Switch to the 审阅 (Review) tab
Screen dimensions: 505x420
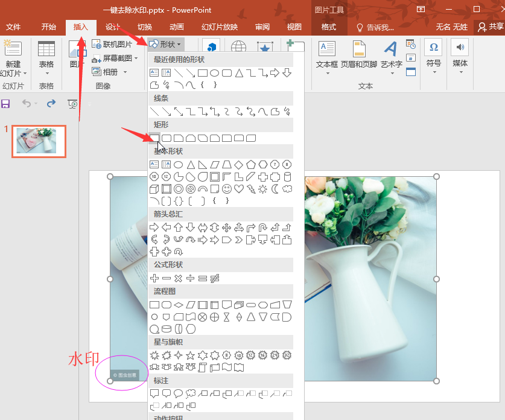[x=262, y=27]
